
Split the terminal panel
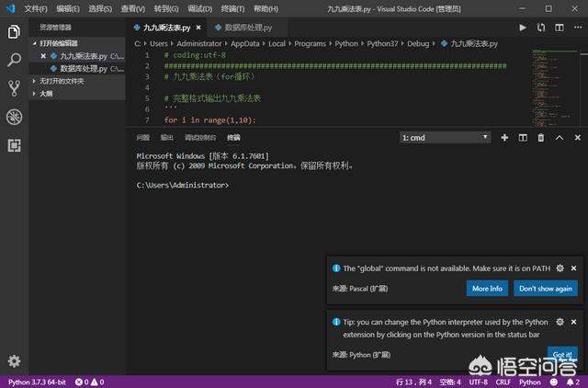click(523, 138)
